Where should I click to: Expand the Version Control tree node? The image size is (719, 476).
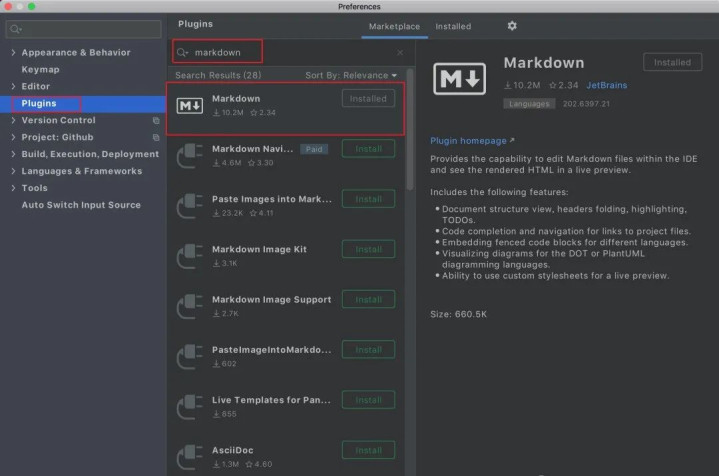point(12,120)
